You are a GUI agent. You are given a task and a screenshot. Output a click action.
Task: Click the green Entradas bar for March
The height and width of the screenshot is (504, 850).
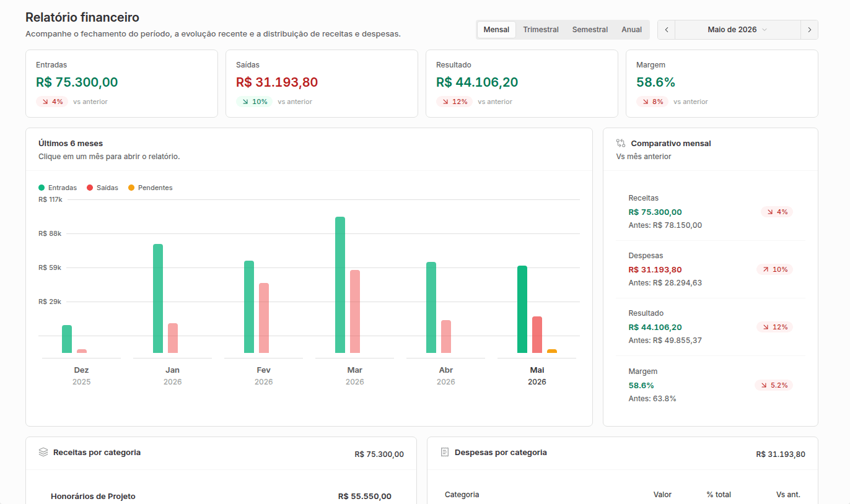click(340, 285)
